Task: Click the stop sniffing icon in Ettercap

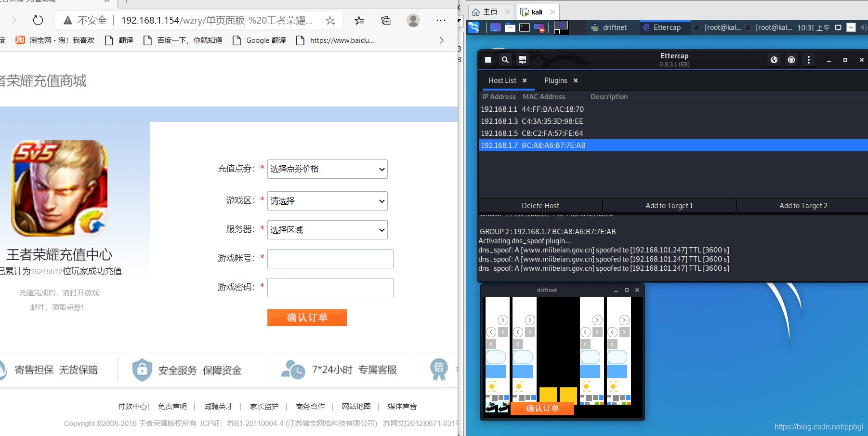Action: tap(488, 59)
